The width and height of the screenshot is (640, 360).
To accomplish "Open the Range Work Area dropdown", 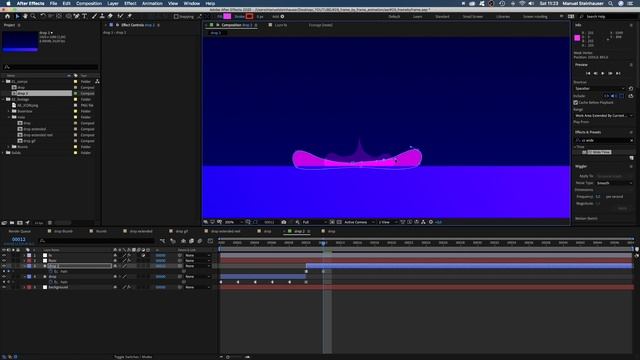I will point(603,116).
